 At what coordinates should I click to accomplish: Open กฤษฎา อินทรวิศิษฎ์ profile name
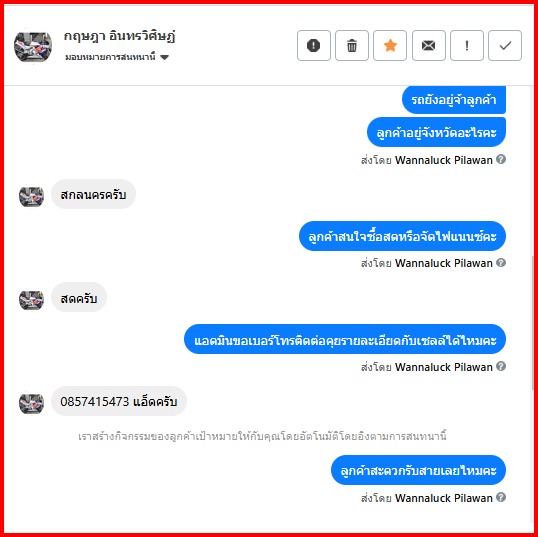pyautogui.click(x=119, y=36)
